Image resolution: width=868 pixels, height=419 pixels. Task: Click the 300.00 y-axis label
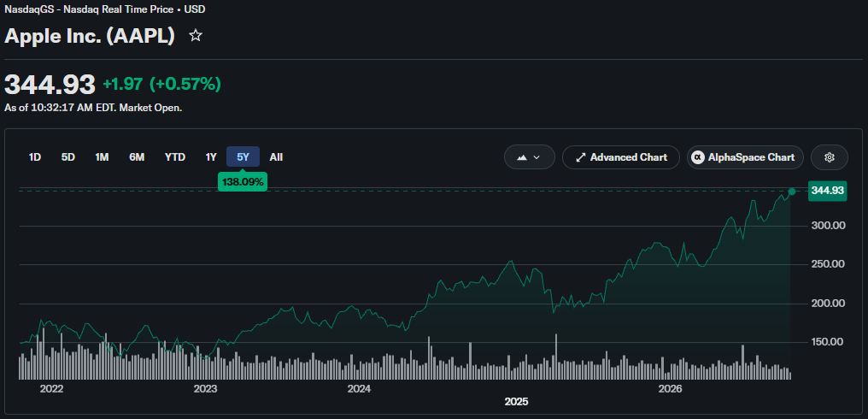click(x=827, y=226)
